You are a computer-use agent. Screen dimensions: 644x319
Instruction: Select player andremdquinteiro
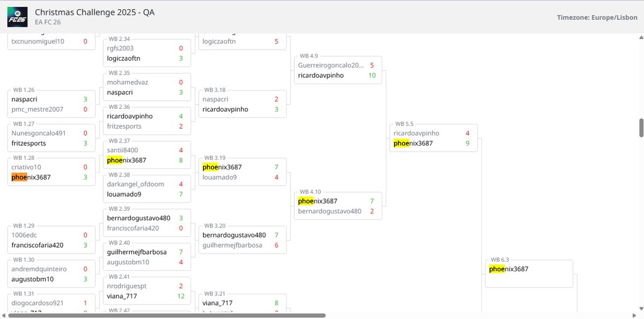[x=39, y=269]
